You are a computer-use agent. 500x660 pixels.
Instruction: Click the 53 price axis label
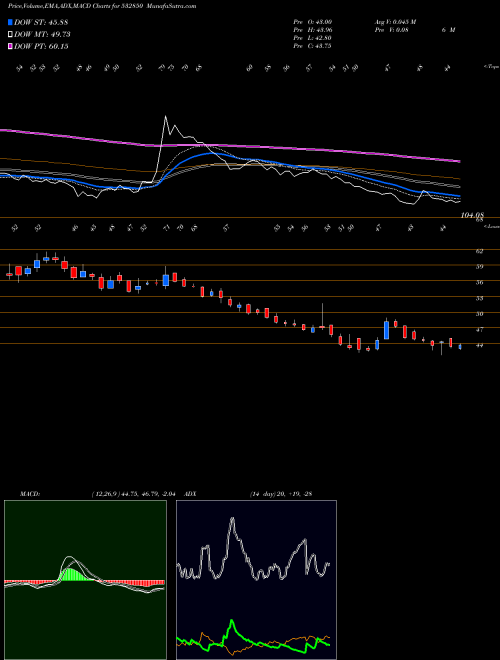[479, 298]
